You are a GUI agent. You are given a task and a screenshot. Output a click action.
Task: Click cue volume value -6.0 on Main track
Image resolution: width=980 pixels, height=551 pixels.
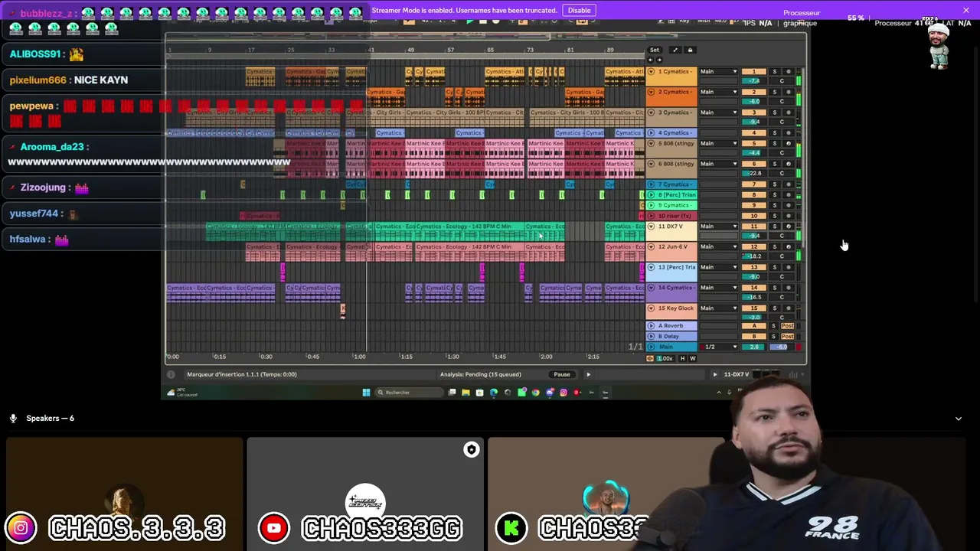tap(781, 347)
